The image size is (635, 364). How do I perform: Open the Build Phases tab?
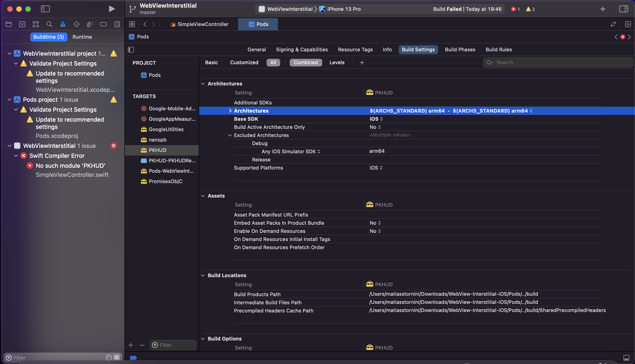(x=460, y=50)
